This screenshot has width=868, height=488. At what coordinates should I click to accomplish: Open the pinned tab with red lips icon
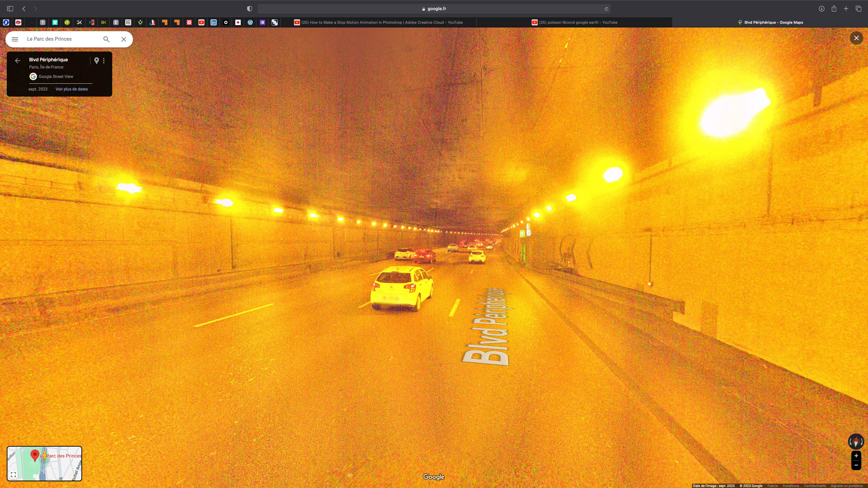point(18,22)
